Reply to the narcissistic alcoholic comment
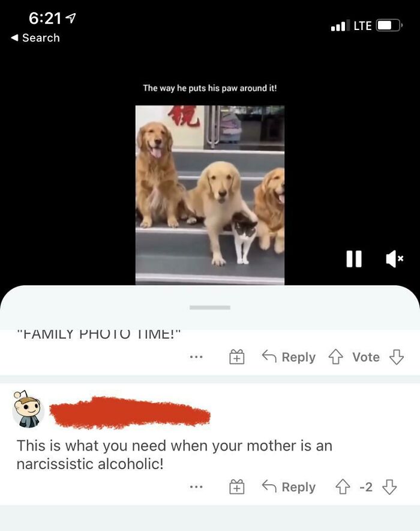The image size is (420, 531). point(289,487)
